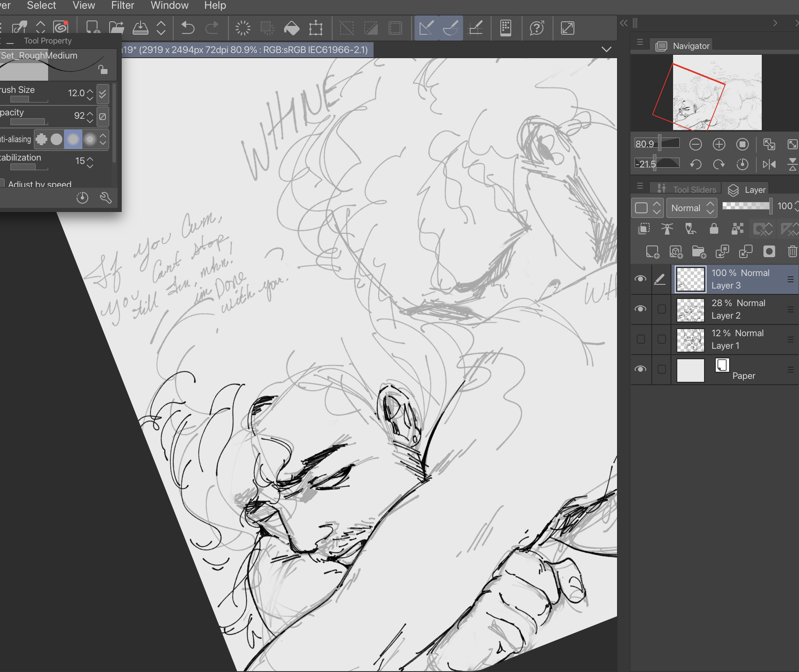This screenshot has width=799, height=672.
Task: Click the New Raster Layer icon
Action: click(x=652, y=252)
